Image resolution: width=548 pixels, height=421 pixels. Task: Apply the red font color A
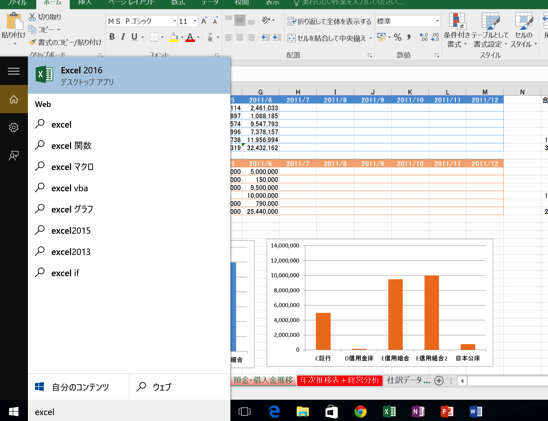click(190, 37)
